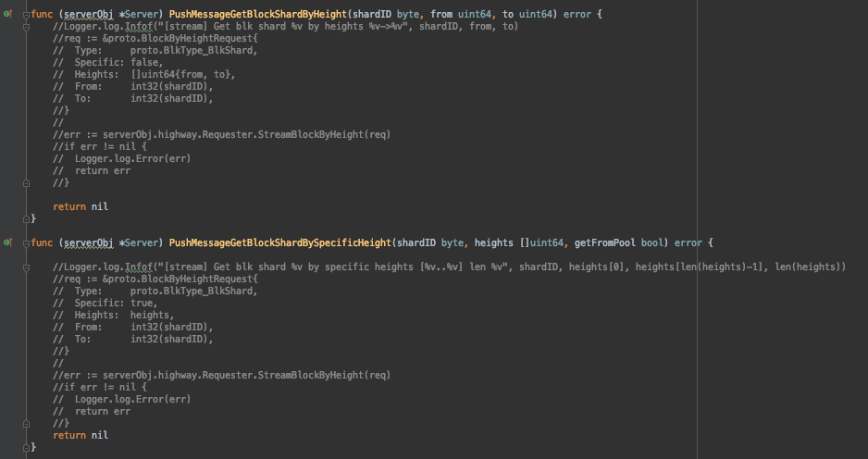
Task: Click the heights []uint64 parameter
Action: (x=519, y=242)
